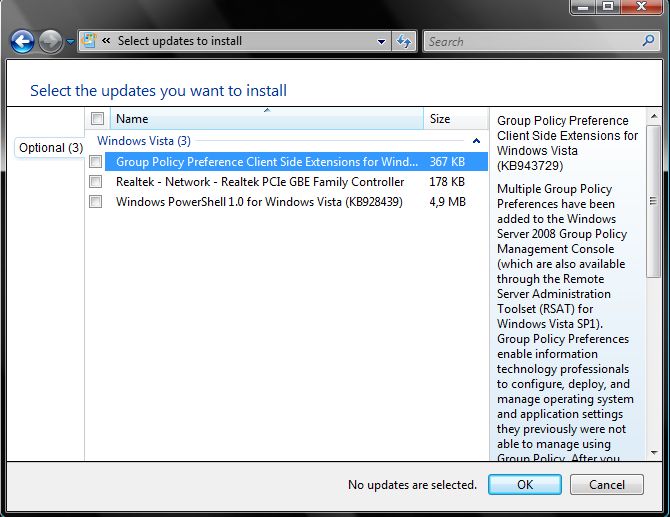Click the 367 KB size value
The height and width of the screenshot is (517, 670).
[447, 162]
